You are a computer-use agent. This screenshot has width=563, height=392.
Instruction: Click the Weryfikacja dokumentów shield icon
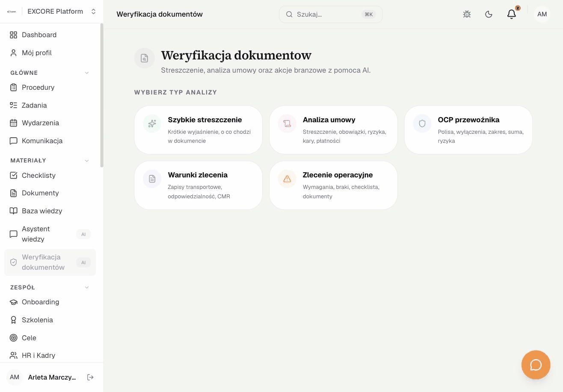pos(14,262)
